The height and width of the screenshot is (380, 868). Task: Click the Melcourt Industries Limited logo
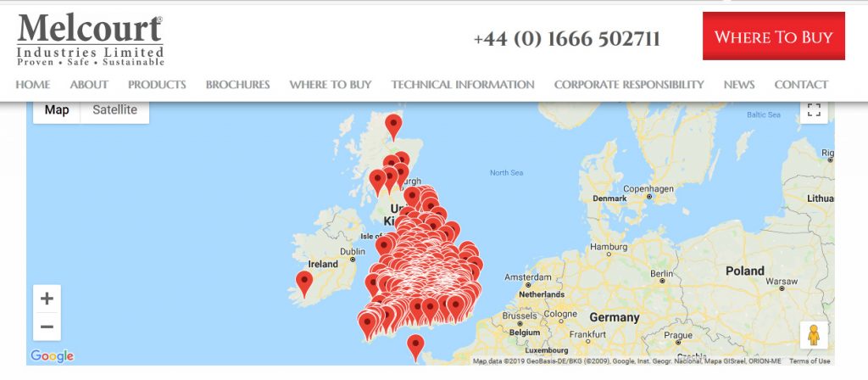click(x=91, y=40)
